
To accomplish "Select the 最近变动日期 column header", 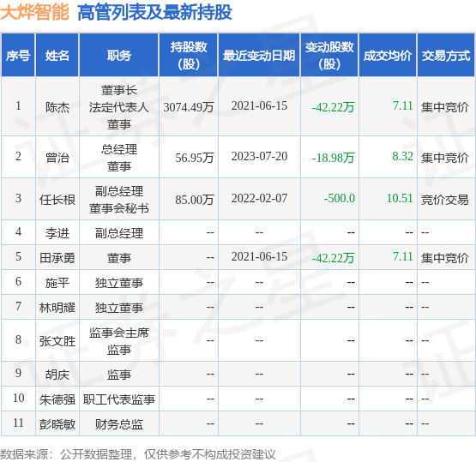I will 259,56.
